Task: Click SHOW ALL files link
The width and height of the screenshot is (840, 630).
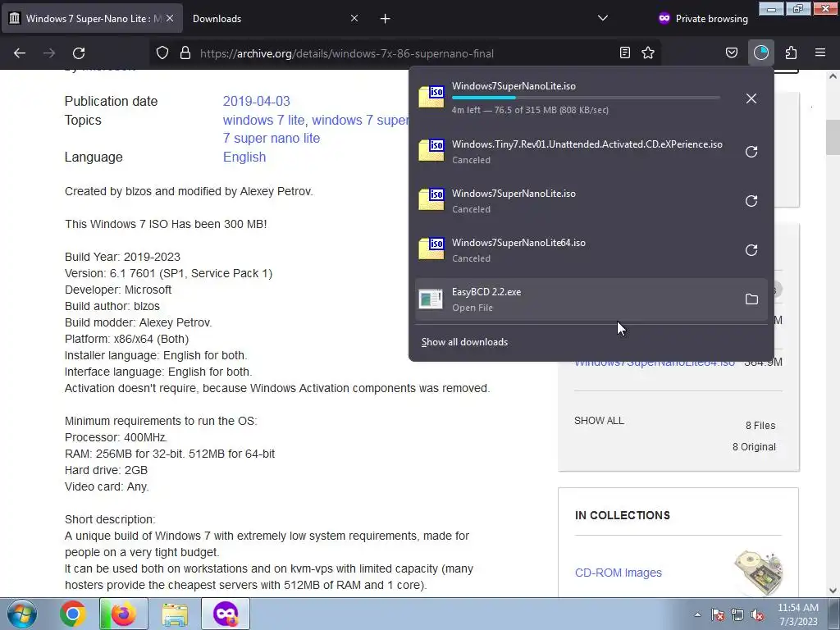Action: (599, 421)
